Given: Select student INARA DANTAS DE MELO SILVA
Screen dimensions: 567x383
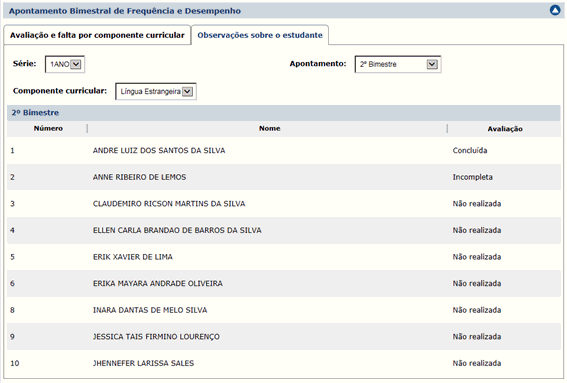Looking at the screenshot, I should (150, 310).
